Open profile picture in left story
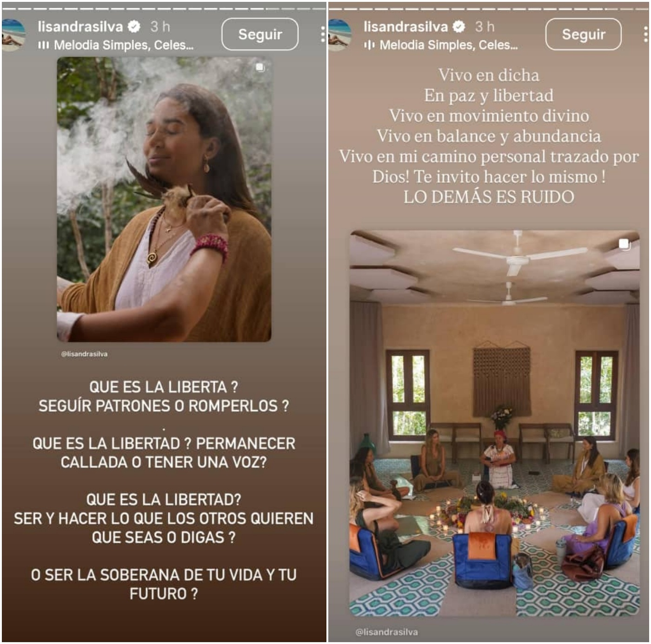The image size is (651, 644). [x=13, y=35]
